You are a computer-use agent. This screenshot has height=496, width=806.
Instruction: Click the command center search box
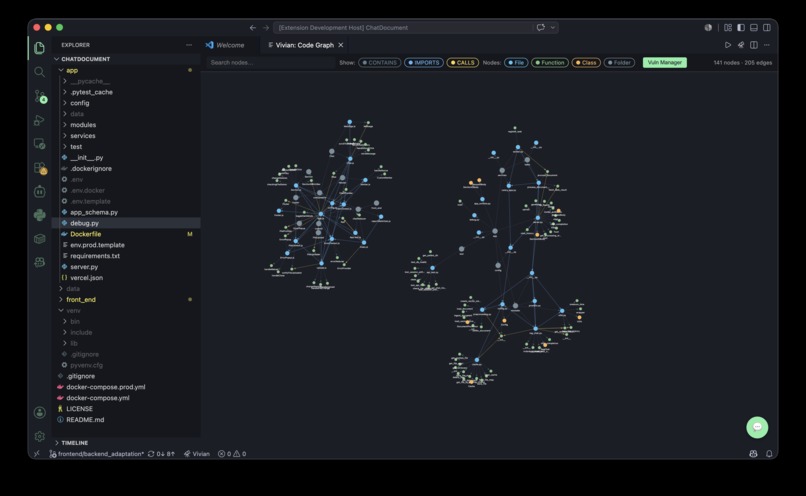[x=404, y=28]
